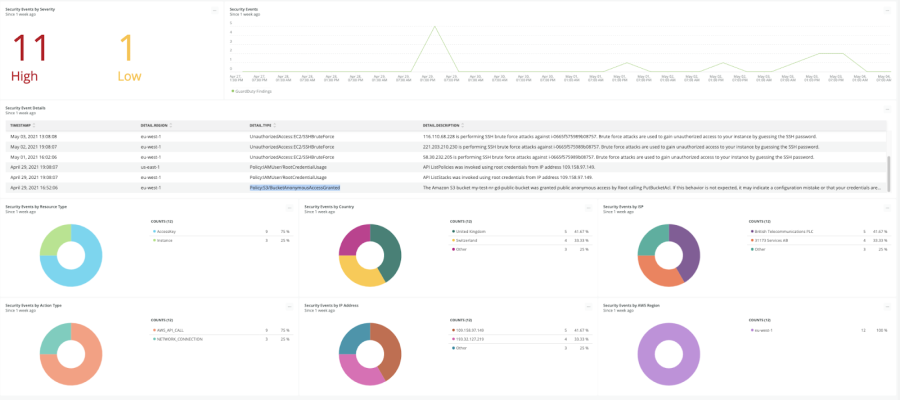Open Security Events by ISP widget menu

click(888, 208)
